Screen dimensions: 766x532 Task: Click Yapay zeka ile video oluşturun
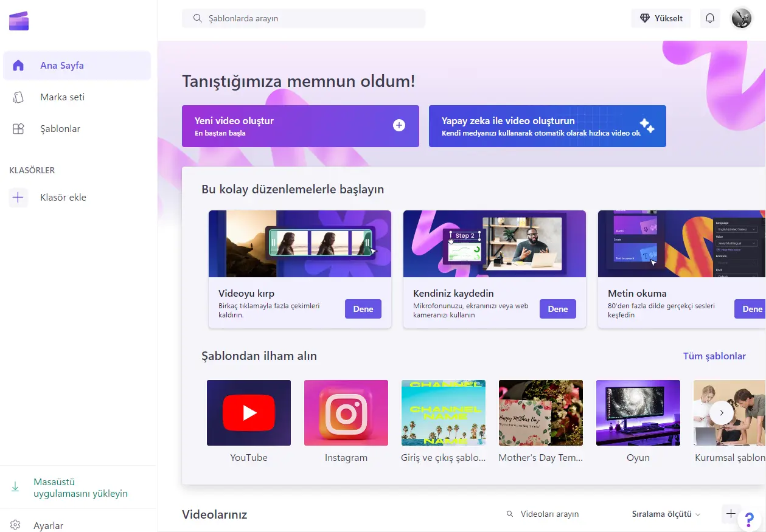(x=548, y=126)
